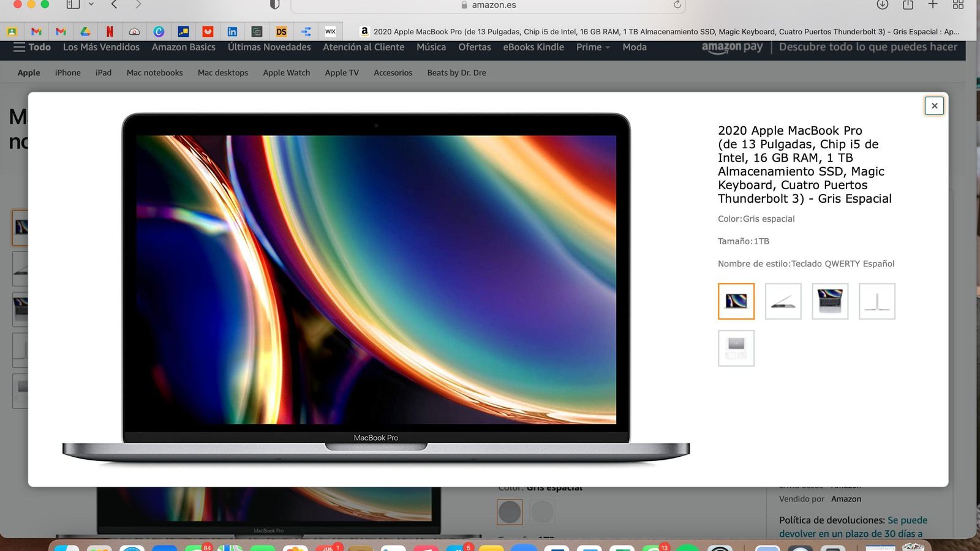Reload the page via the refresh icon
This screenshot has height=551, width=980.
[x=677, y=6]
